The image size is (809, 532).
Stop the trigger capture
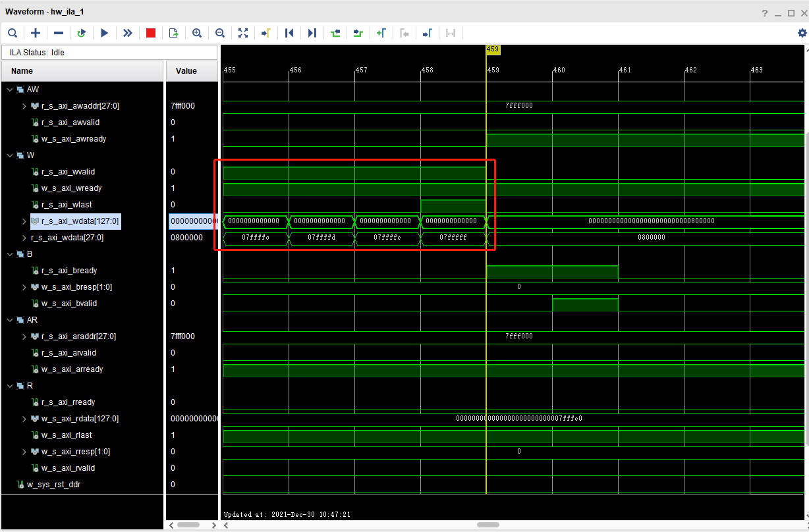[151, 33]
